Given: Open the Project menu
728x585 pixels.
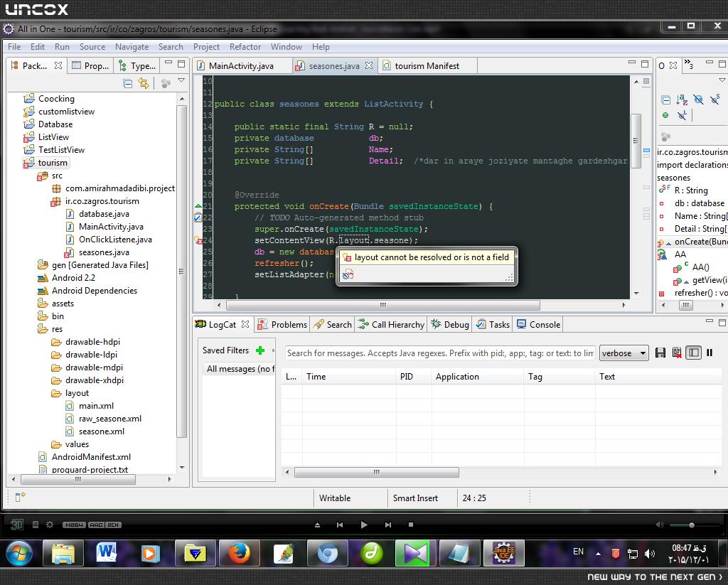Looking at the screenshot, I should click(206, 47).
